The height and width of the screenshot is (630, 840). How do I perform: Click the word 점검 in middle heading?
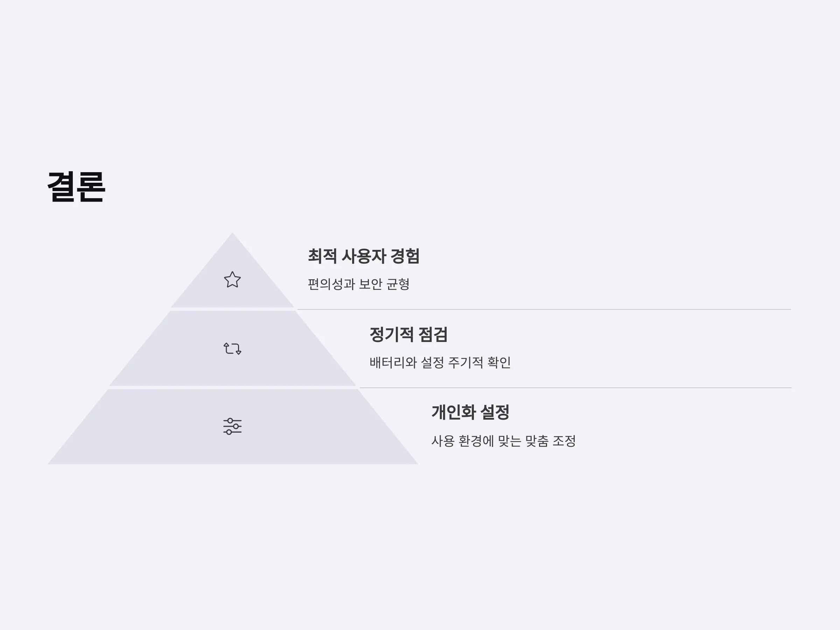433,334
